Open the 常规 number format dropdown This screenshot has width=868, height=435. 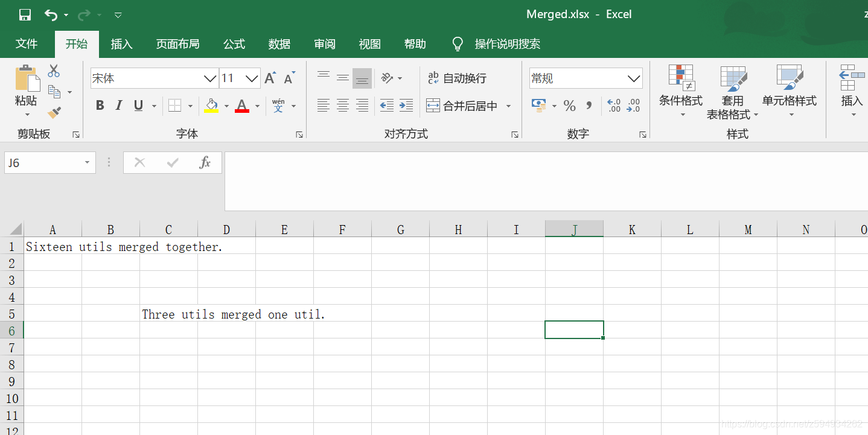[x=634, y=78]
